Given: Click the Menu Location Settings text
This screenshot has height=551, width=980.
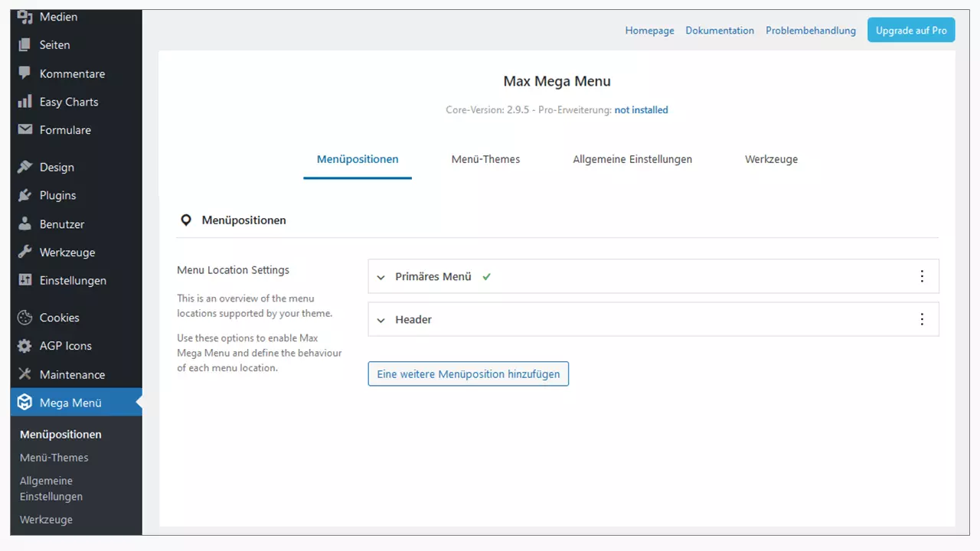Looking at the screenshot, I should coord(233,270).
